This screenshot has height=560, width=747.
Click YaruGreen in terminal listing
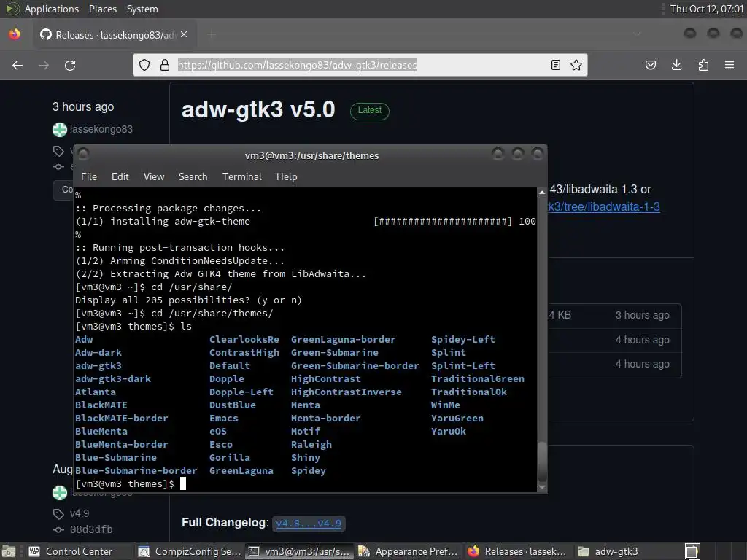point(457,418)
